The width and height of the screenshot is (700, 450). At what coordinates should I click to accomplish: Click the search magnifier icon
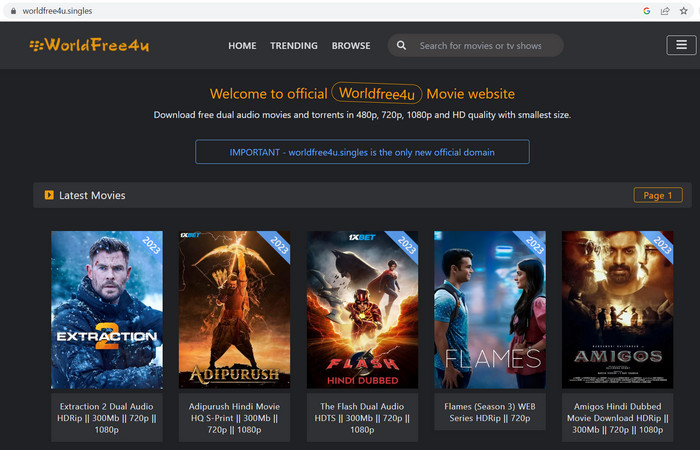tap(401, 46)
